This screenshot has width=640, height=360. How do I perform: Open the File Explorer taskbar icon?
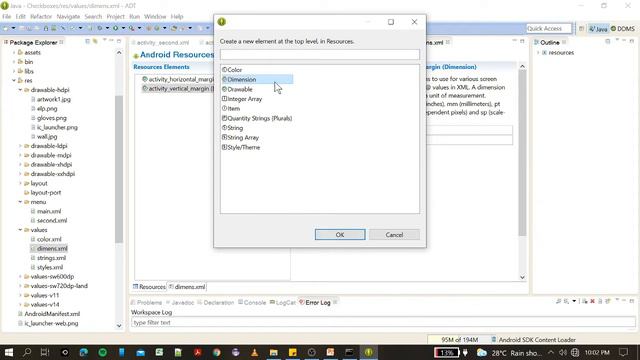(x=273, y=352)
